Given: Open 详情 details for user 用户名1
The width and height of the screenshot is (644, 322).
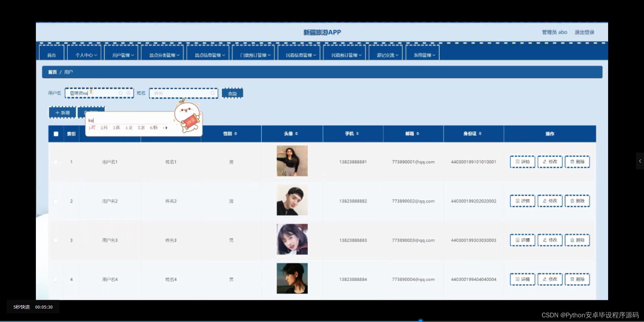Looking at the screenshot, I should tap(522, 161).
